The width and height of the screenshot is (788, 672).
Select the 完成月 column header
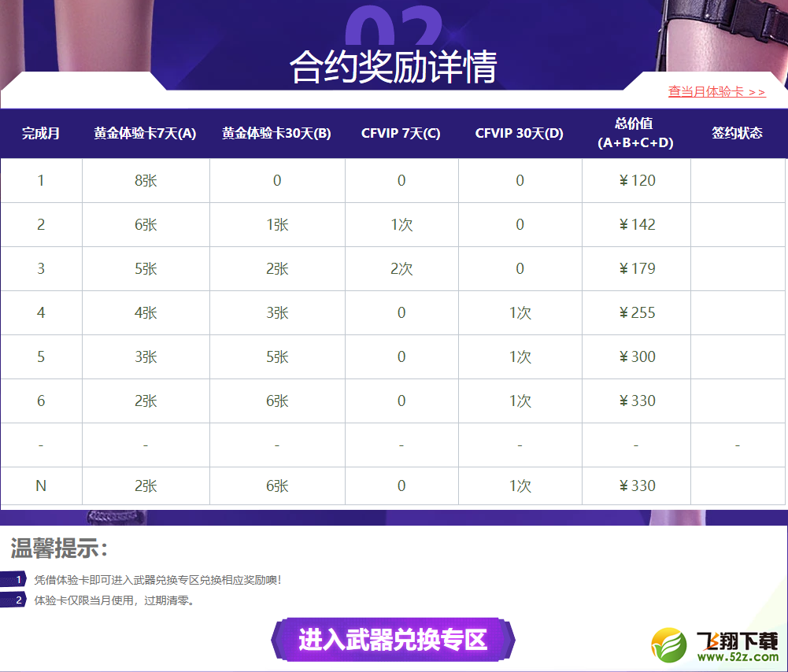(x=41, y=133)
